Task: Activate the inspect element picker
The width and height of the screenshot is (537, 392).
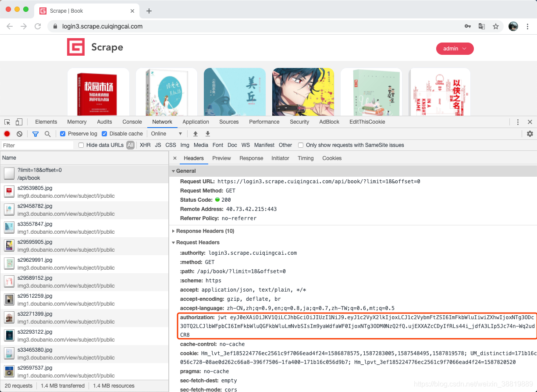Action: pyautogui.click(x=7, y=122)
